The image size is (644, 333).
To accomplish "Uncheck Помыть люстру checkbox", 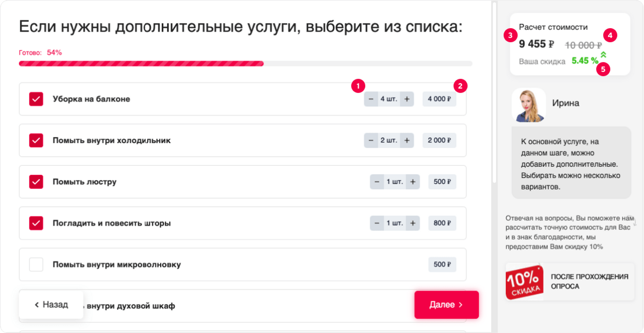I will click(x=36, y=182).
